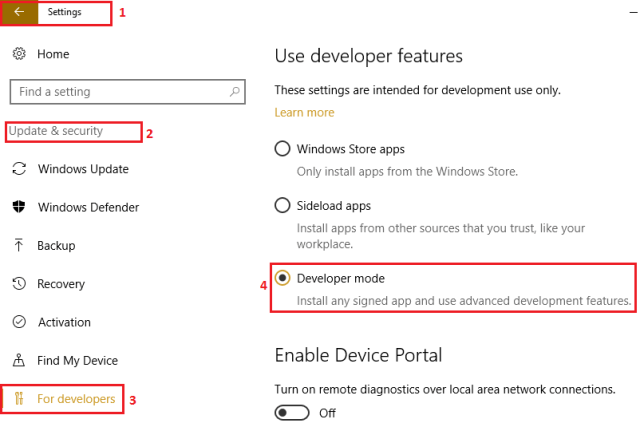Click the Recovery history icon

pos(18,284)
